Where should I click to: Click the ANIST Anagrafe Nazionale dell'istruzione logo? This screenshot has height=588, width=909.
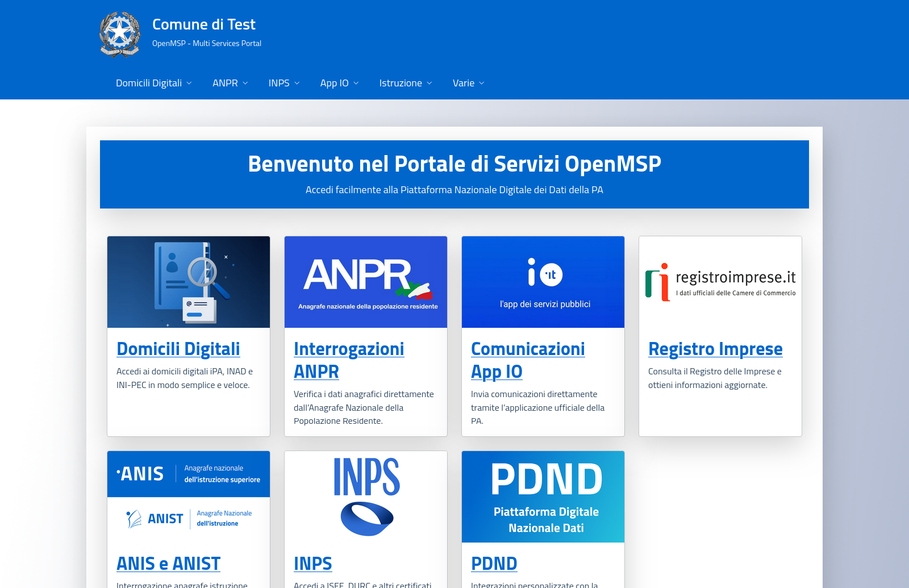[x=188, y=518]
